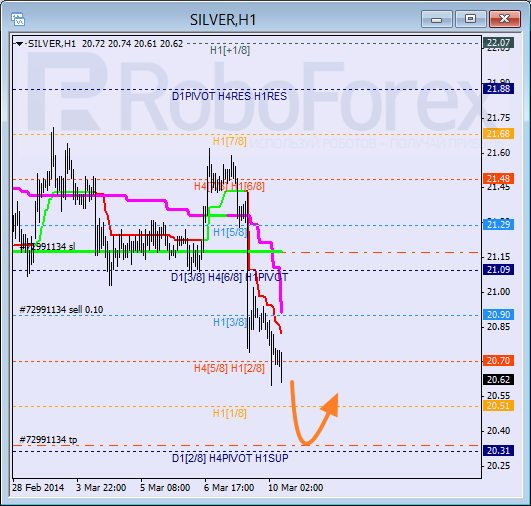This screenshot has width=531, height=506.
Task: Close the SILVER,H1 chart window
Action: tap(504, 19)
